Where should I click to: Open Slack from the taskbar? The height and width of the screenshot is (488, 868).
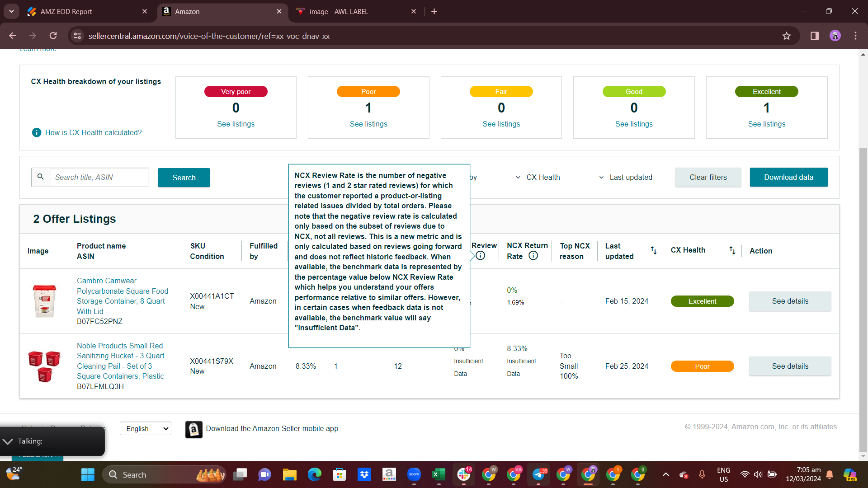(x=463, y=474)
